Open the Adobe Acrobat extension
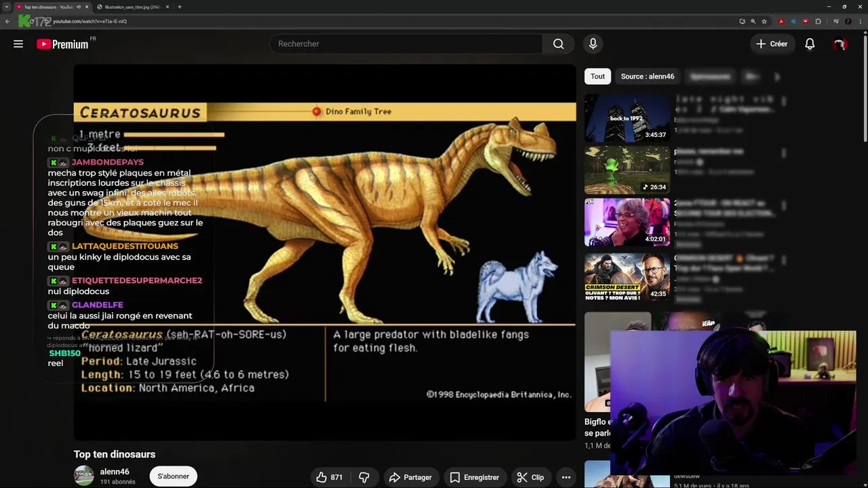 coord(781,21)
